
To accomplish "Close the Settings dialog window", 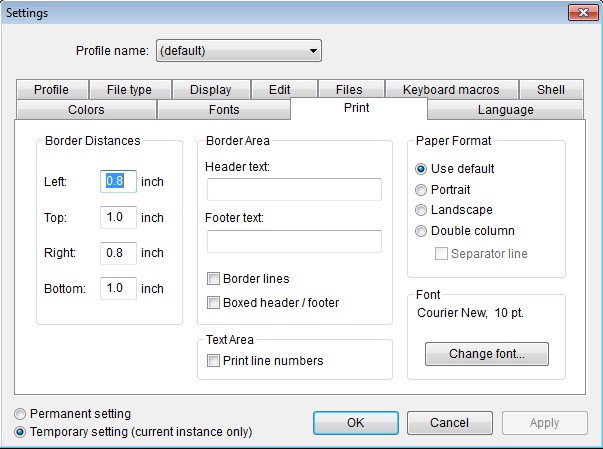I will (583, 13).
